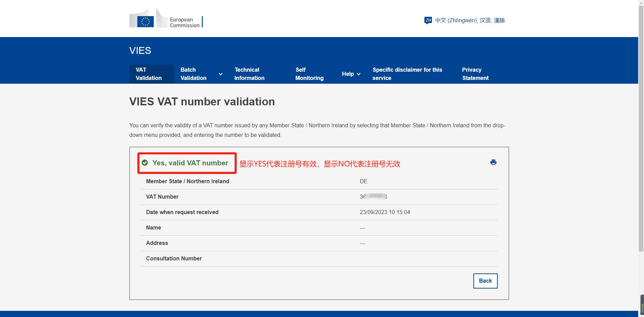Expand the Help dropdown menu
Viewport: 644px width, 317px height.
(x=351, y=74)
